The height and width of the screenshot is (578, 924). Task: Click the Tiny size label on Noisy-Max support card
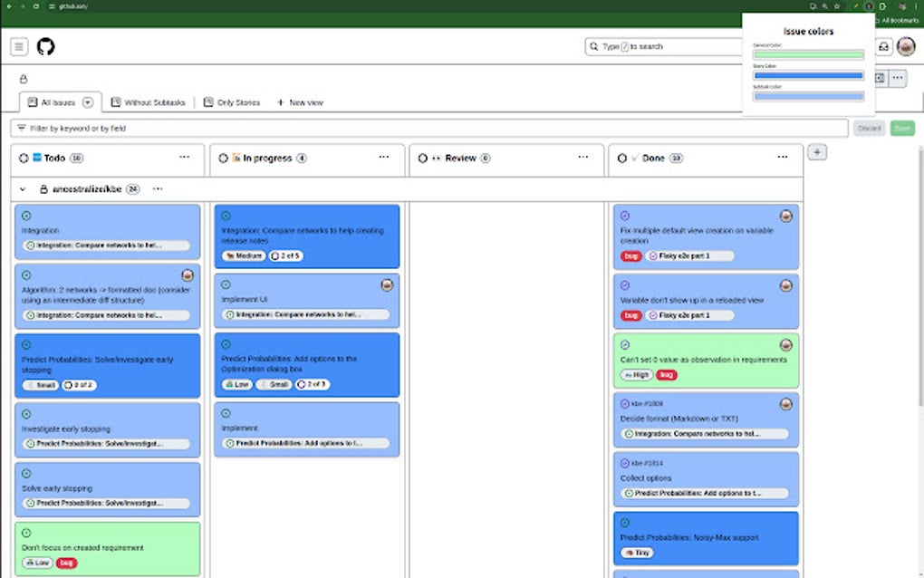point(636,552)
